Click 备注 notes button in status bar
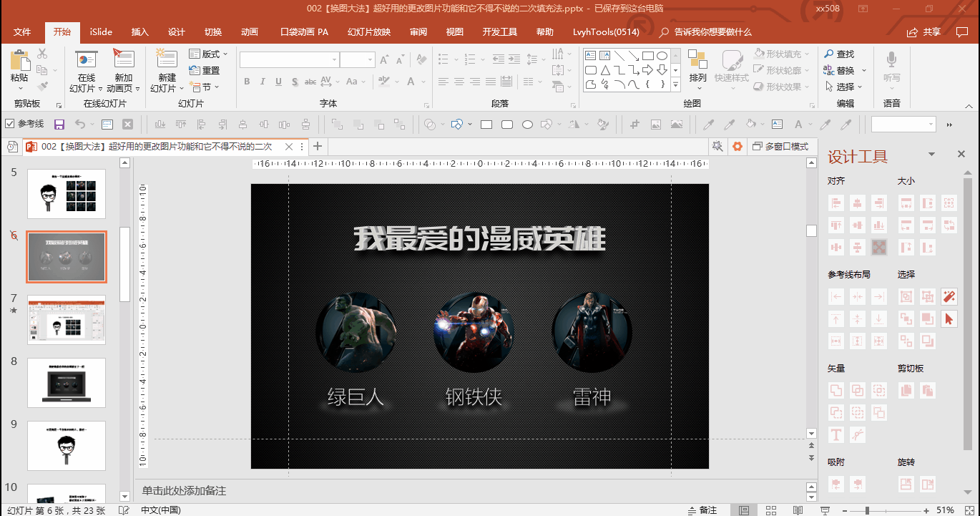 [x=702, y=510]
